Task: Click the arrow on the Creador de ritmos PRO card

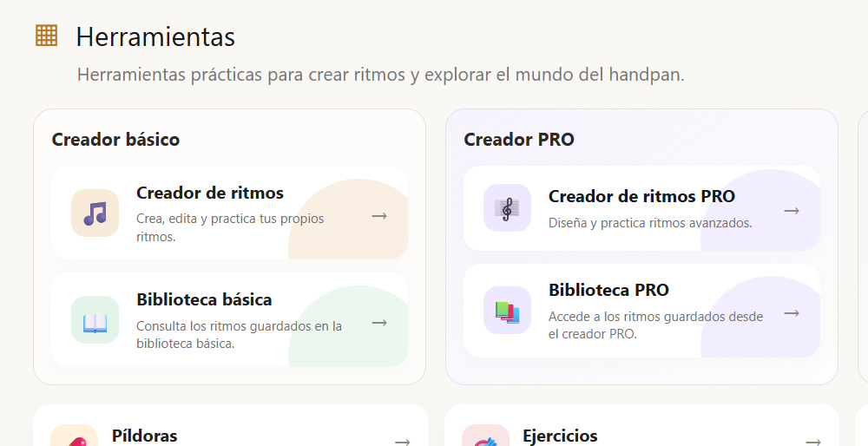Action: (792, 211)
